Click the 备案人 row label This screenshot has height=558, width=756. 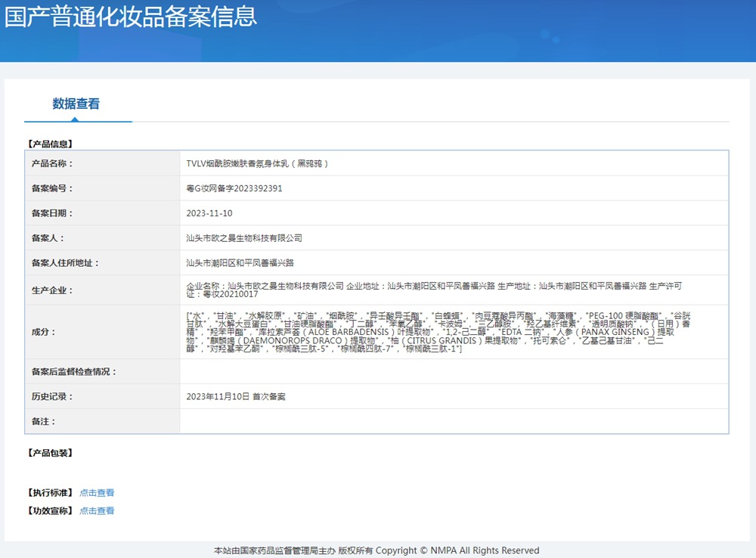(48, 237)
